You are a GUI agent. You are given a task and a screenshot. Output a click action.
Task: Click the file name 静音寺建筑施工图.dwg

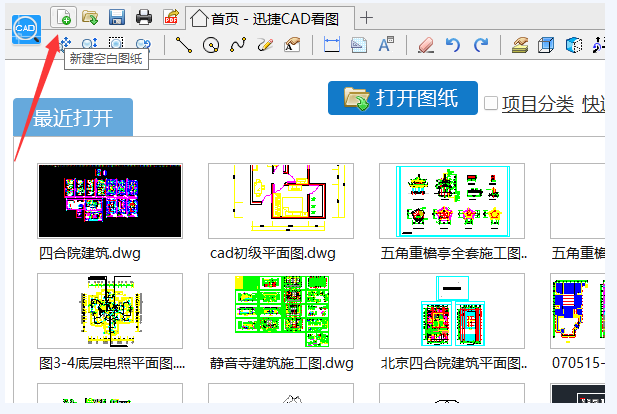tap(282, 363)
